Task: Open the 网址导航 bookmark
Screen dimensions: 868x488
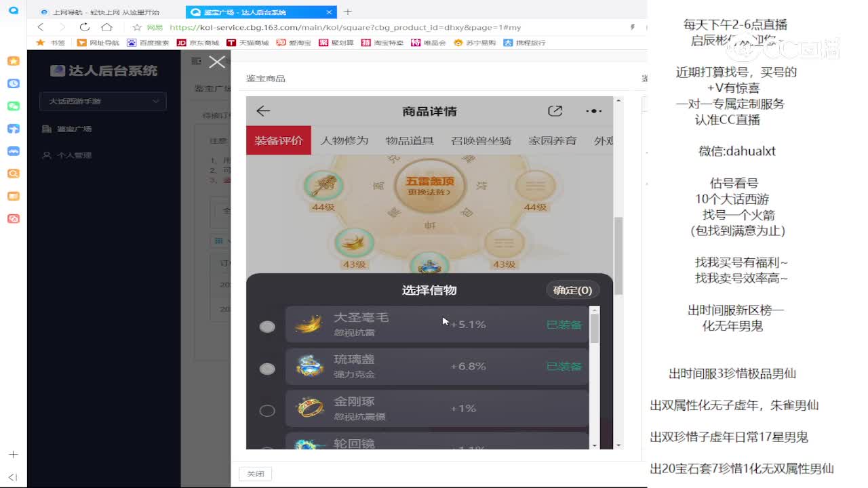Action: 98,42
